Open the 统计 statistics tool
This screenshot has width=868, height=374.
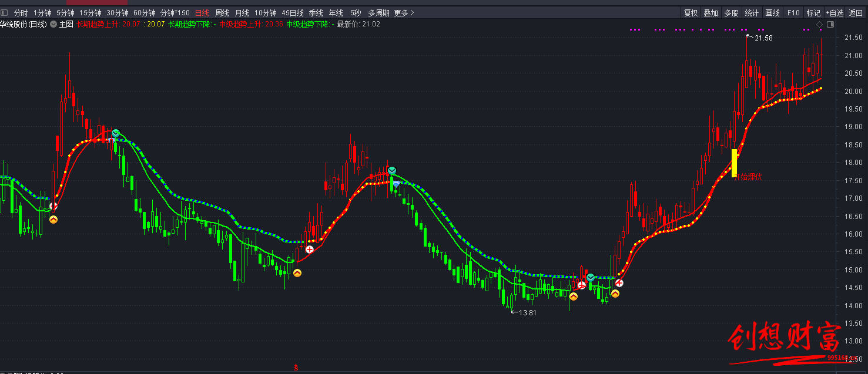752,13
